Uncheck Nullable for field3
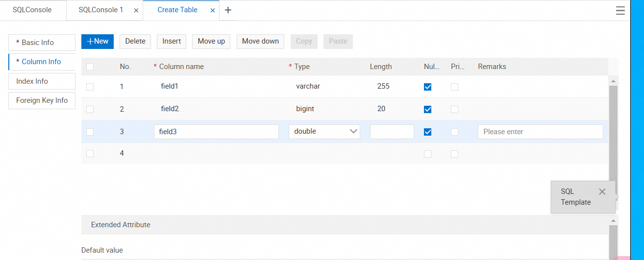This screenshot has height=260, width=644. tap(427, 132)
